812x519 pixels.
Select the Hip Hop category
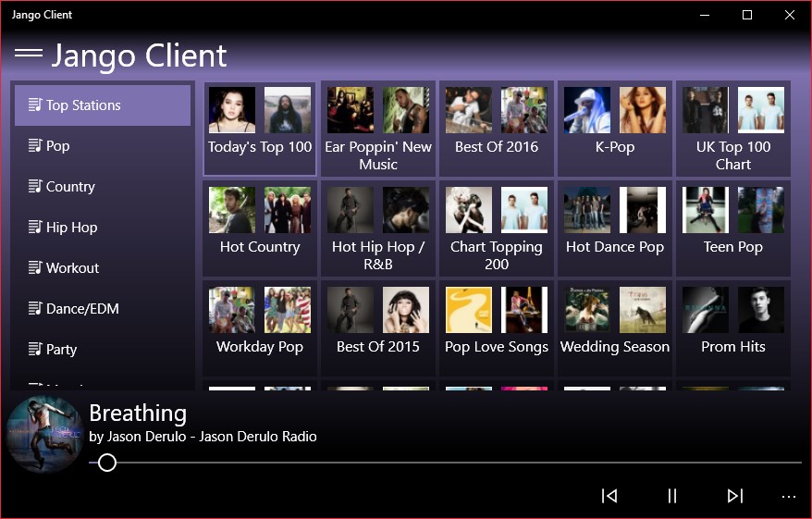click(103, 228)
